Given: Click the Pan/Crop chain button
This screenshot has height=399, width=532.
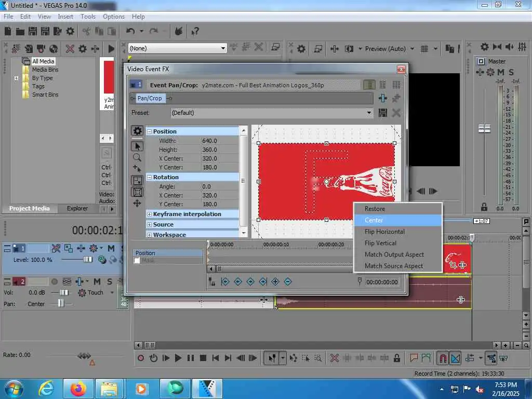Looking at the screenshot, I should click(x=150, y=98).
